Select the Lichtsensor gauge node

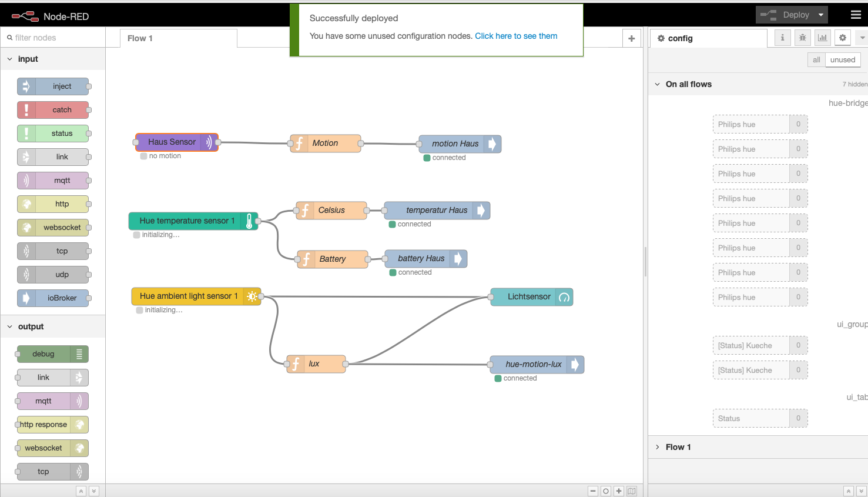532,297
